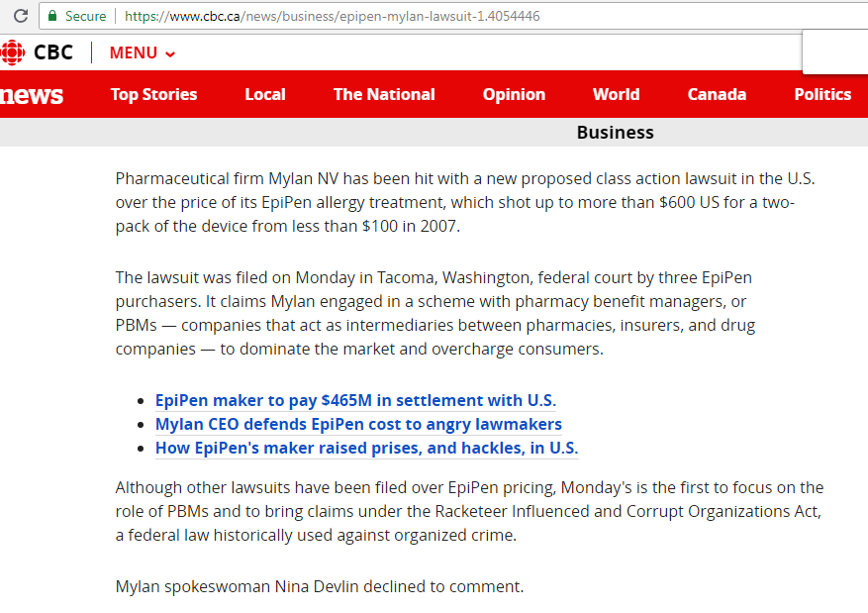Click the browser reload icon

[21, 16]
